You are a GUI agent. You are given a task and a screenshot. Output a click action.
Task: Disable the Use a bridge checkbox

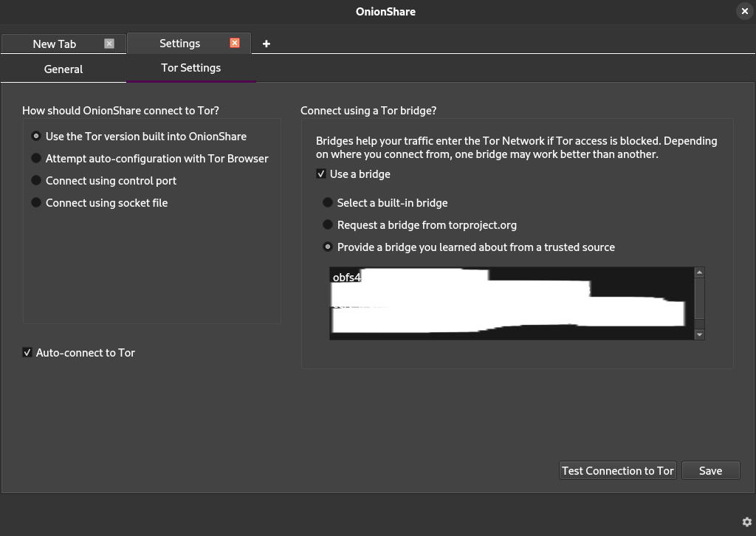(x=321, y=174)
